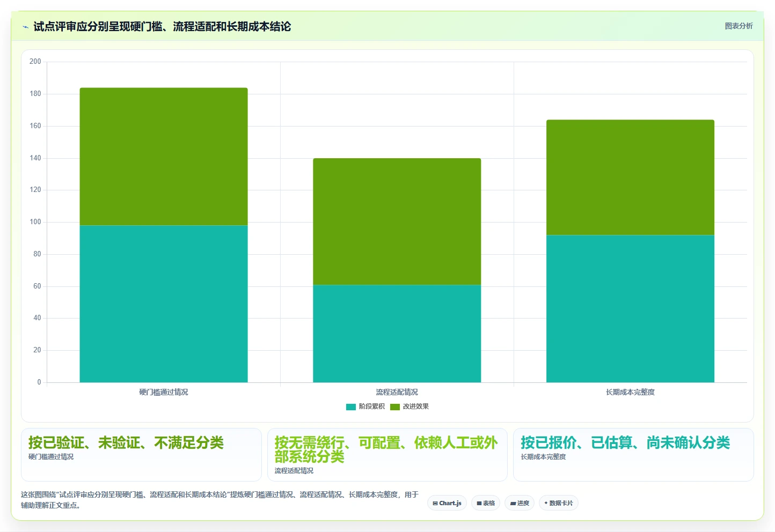Open the 按无需绕行、可配置 card
775x532 pixels.
tap(387, 455)
